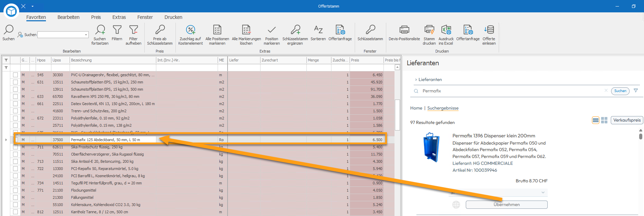This screenshot has height=216, width=644.
Task: Open Preis ab Schlüsselstamm
Action: pyautogui.click(x=160, y=35)
